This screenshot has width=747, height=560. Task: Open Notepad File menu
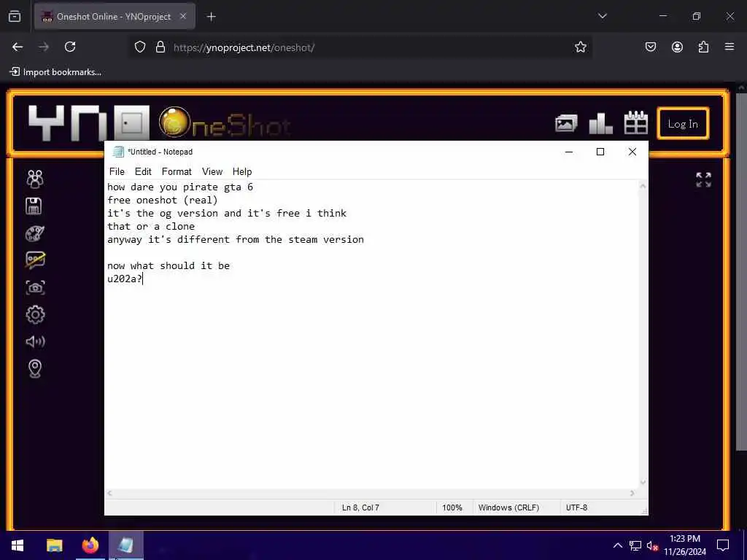tap(117, 171)
